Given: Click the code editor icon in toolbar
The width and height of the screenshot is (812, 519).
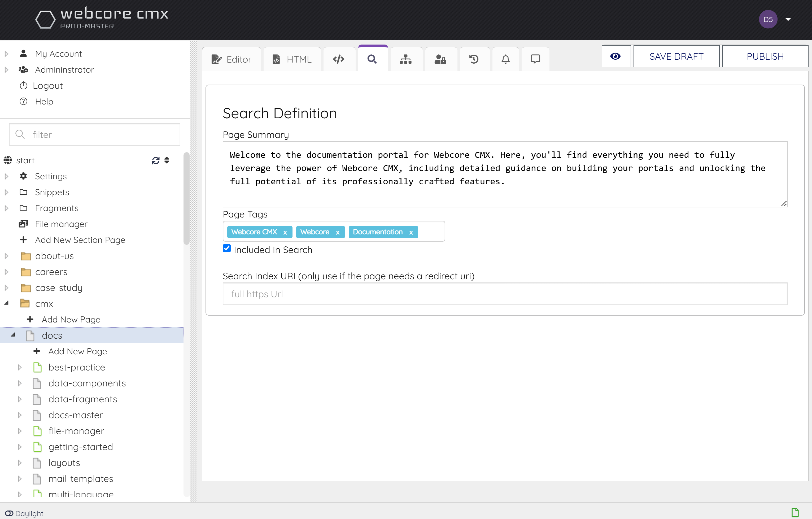Looking at the screenshot, I should click(339, 59).
